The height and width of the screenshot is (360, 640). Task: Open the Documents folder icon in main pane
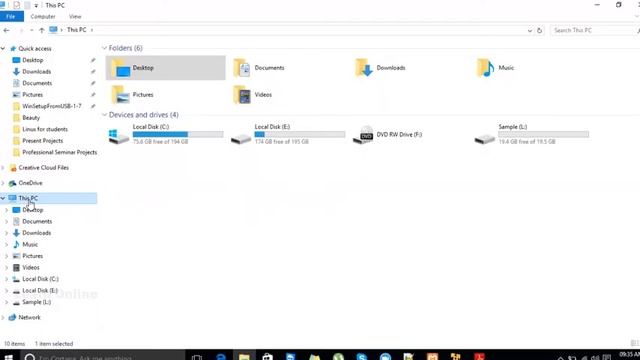242,68
